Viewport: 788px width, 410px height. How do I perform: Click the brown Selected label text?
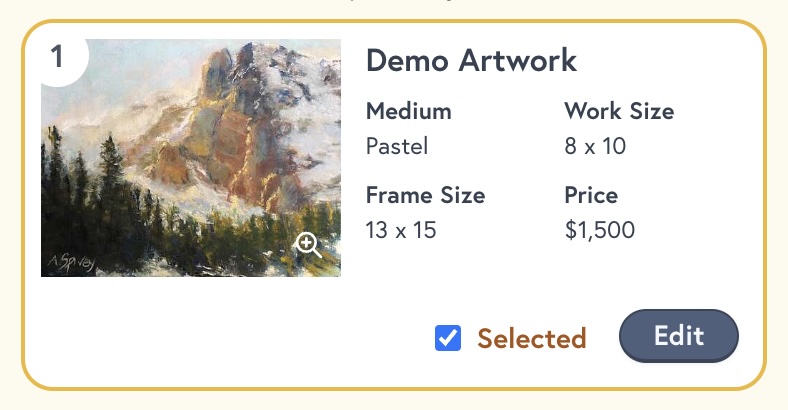pyautogui.click(x=532, y=338)
